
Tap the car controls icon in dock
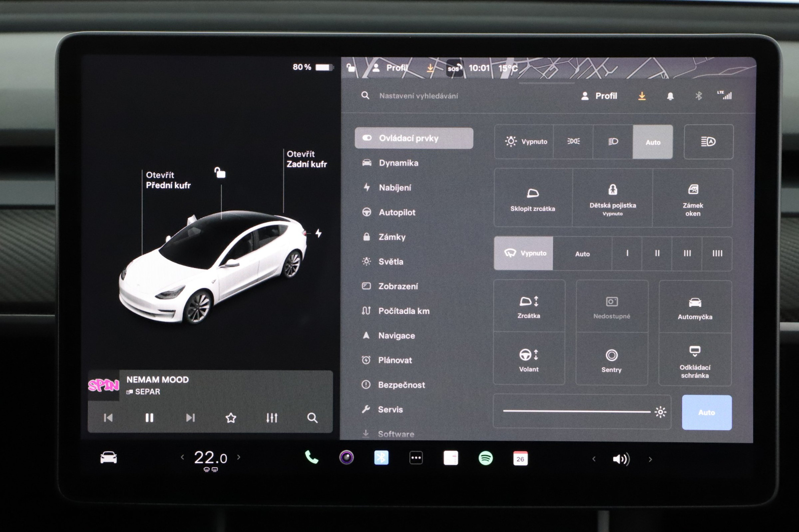[x=108, y=457]
